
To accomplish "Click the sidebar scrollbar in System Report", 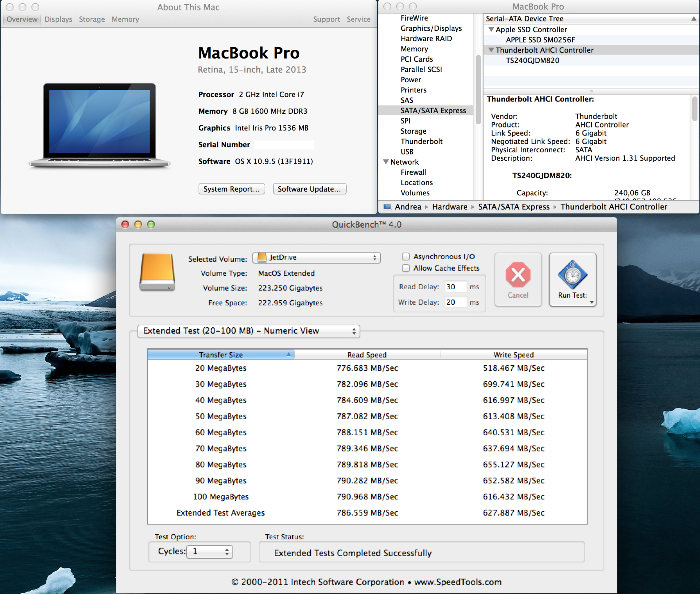I will point(478,89).
